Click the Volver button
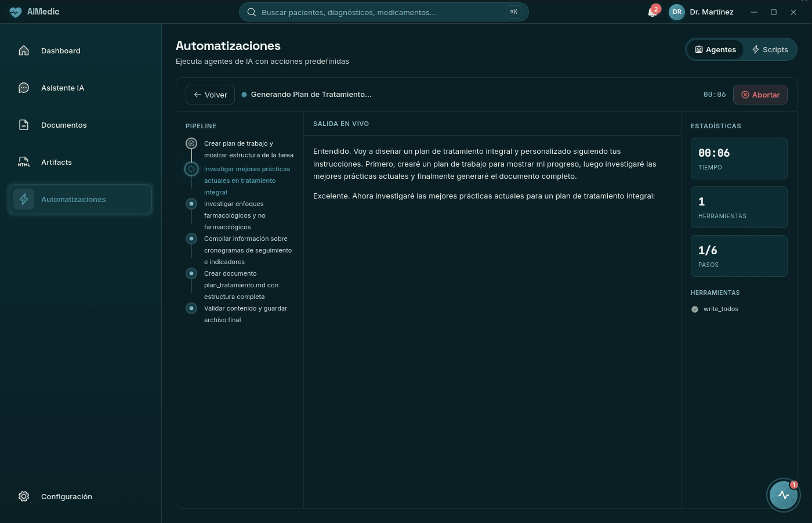 tap(210, 94)
